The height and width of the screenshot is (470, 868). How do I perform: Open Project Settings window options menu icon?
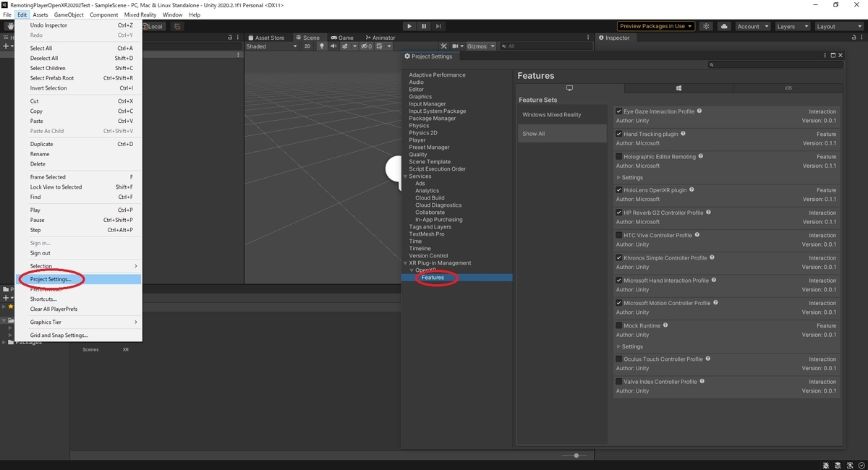tap(825, 56)
